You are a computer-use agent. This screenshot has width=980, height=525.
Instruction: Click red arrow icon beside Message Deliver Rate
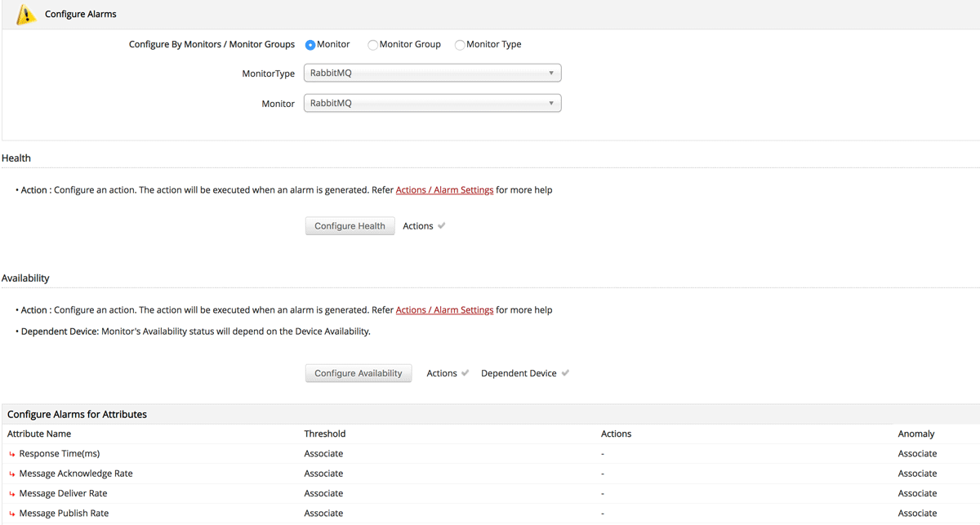pyautogui.click(x=12, y=494)
